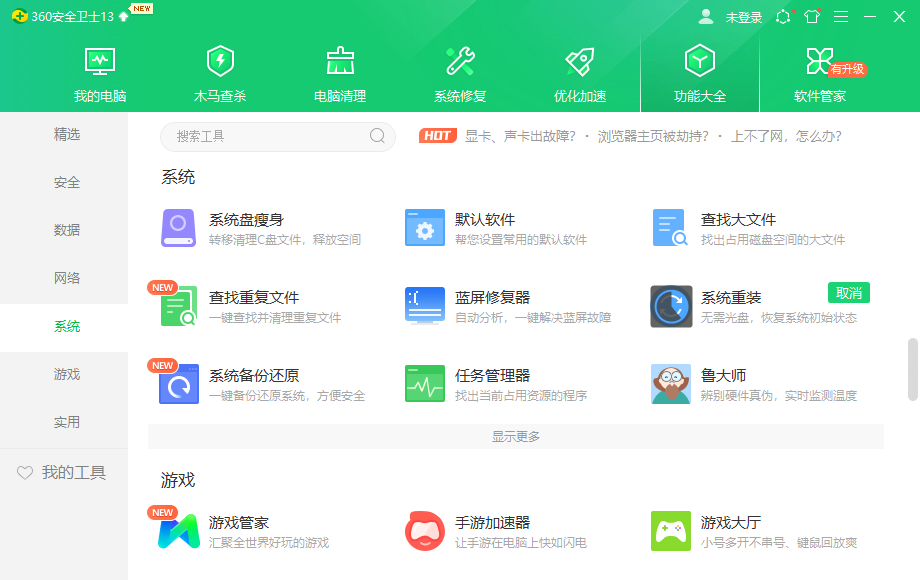The image size is (920, 580).
Task: Launch 默认软件 default software settings icon
Action: point(425,228)
